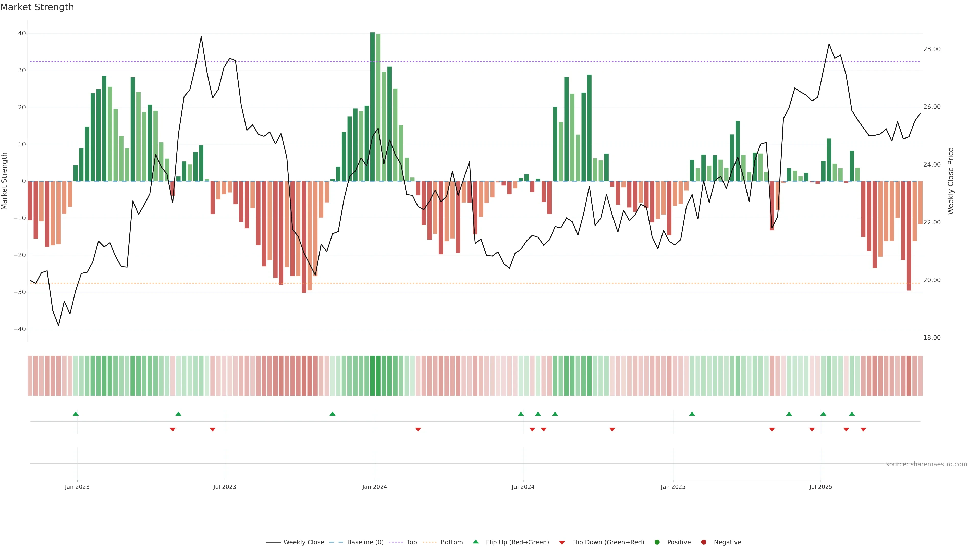Click the source: sharemaestro.com text
980x551 pixels.
click(x=926, y=464)
